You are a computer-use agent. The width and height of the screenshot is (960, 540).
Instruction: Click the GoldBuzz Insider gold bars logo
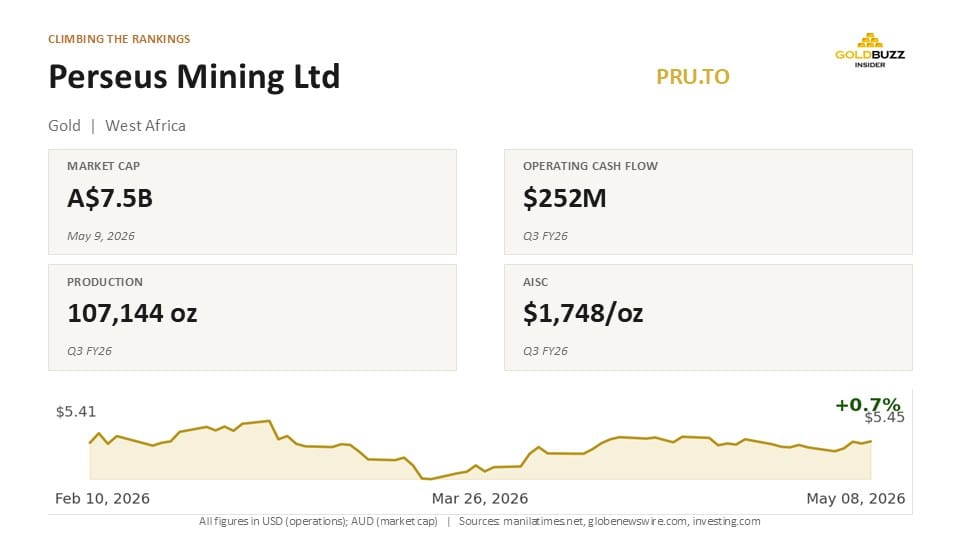click(x=869, y=50)
